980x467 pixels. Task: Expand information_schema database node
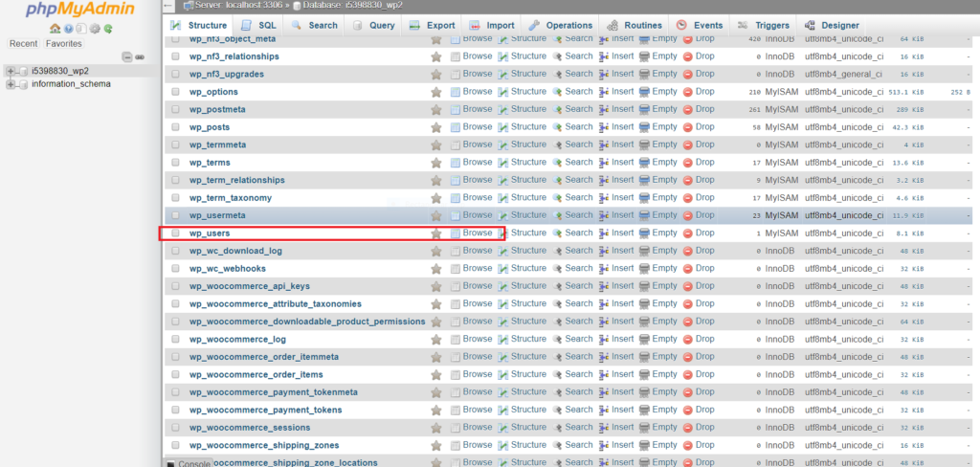coord(11,84)
